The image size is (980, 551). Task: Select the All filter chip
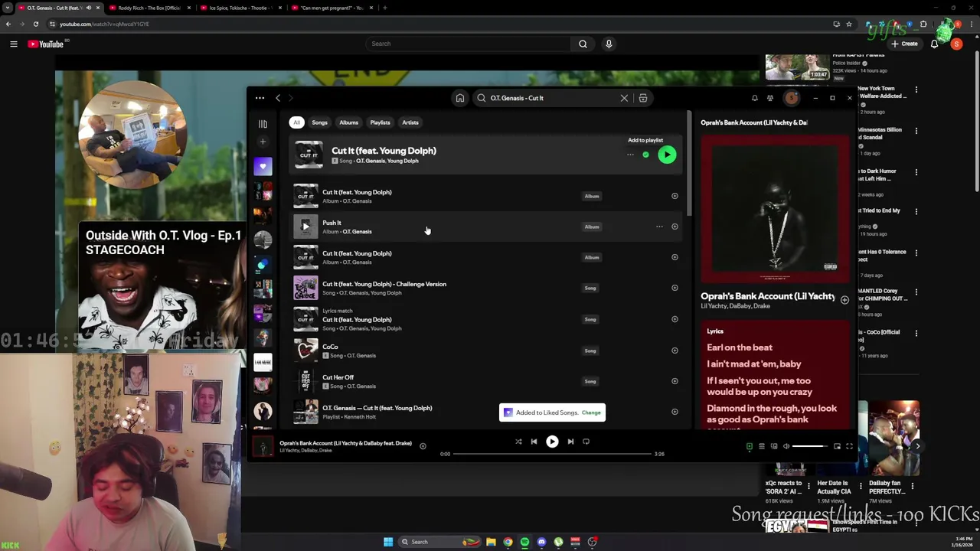click(296, 122)
